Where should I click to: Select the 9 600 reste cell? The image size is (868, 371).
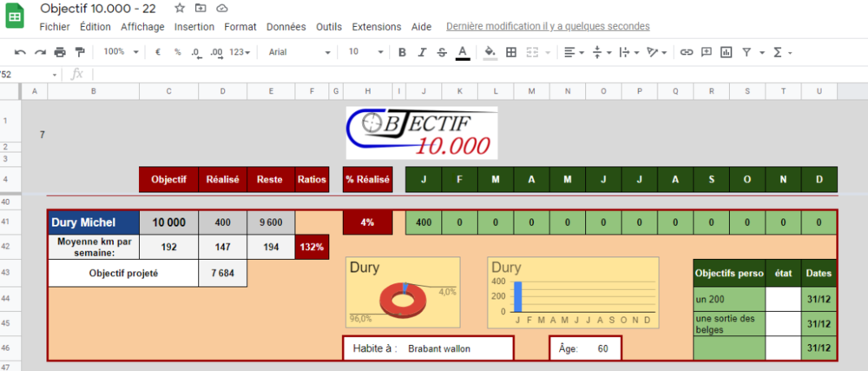click(x=271, y=222)
